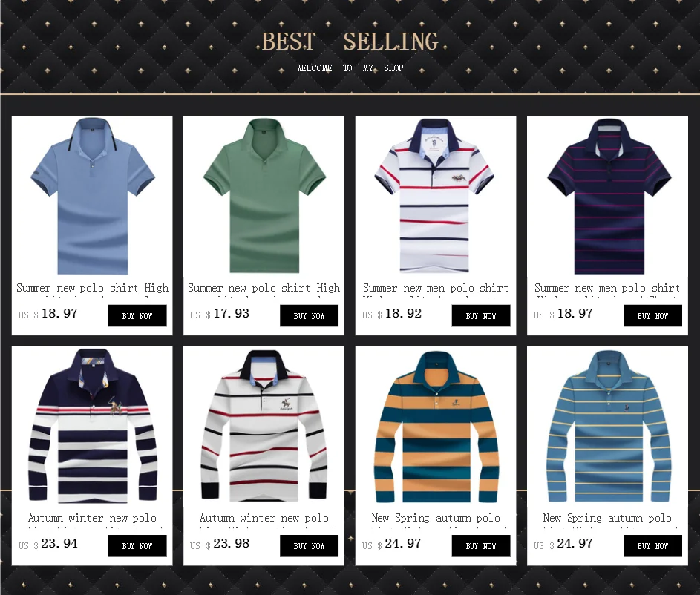Click BUY NOW for the $23.98 polo
700x595 pixels.
tap(309, 546)
